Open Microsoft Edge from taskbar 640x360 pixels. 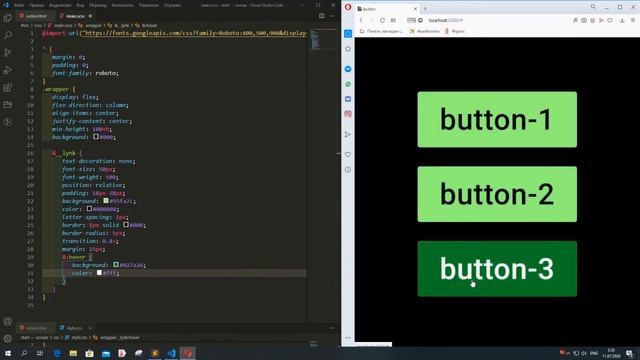coord(57,353)
